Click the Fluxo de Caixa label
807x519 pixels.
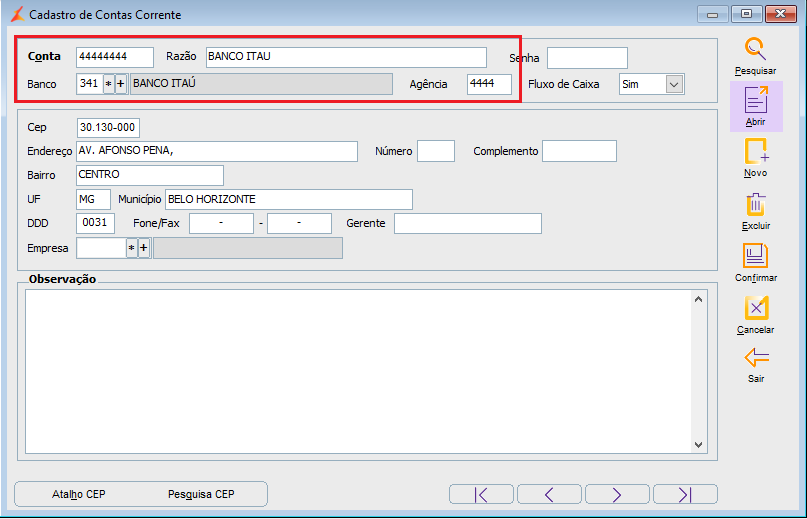pyautogui.click(x=564, y=84)
